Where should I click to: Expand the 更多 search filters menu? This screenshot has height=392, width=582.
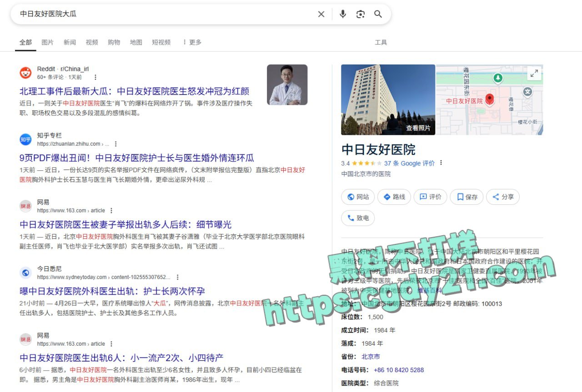(x=192, y=42)
